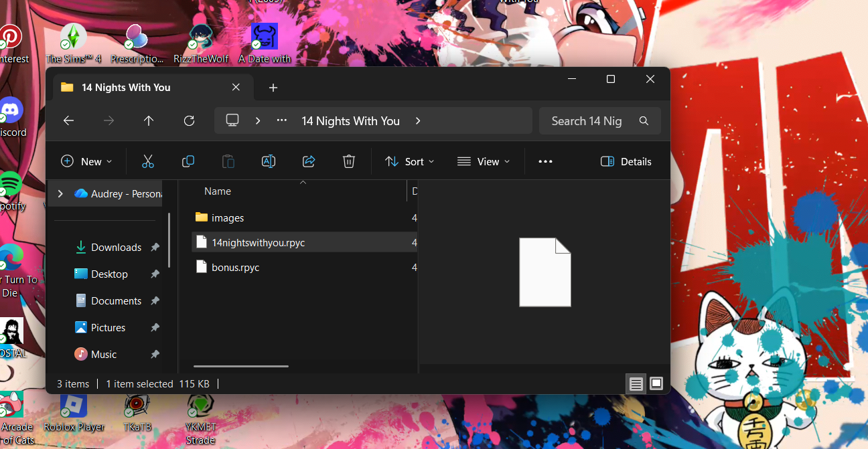Open Roblox Player desktop shortcut
The image size is (868, 449).
click(x=74, y=412)
